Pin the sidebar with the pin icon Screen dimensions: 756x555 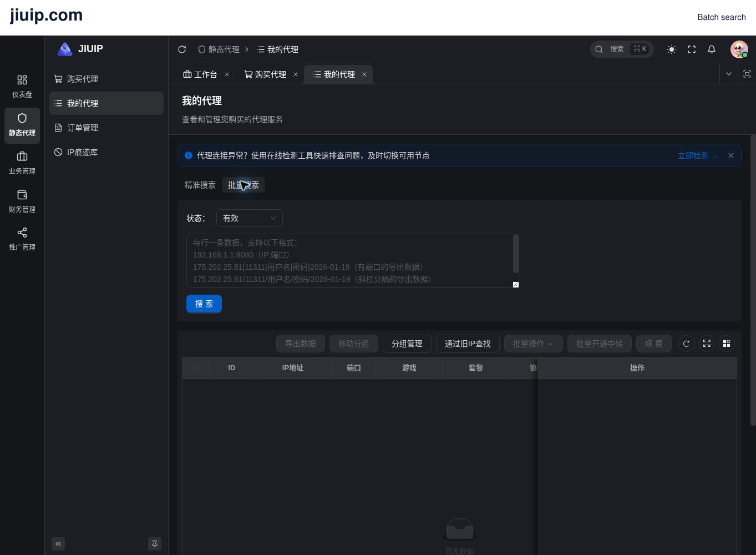155,544
